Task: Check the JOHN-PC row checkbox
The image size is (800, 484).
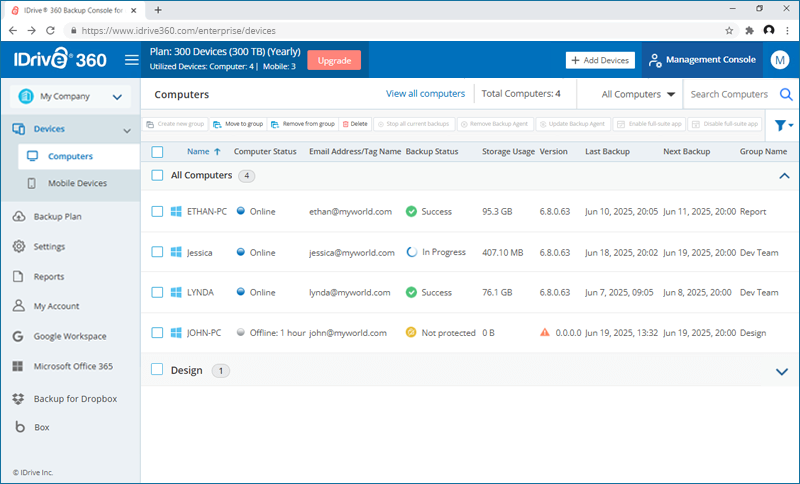Action: [x=157, y=333]
